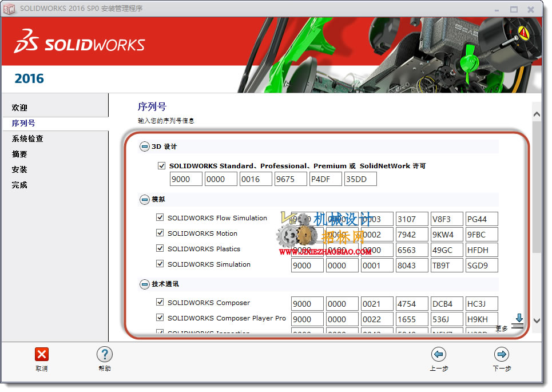Click the SOLIDWORKS logo in banner
The width and height of the screenshot is (552, 392).
coord(80,42)
